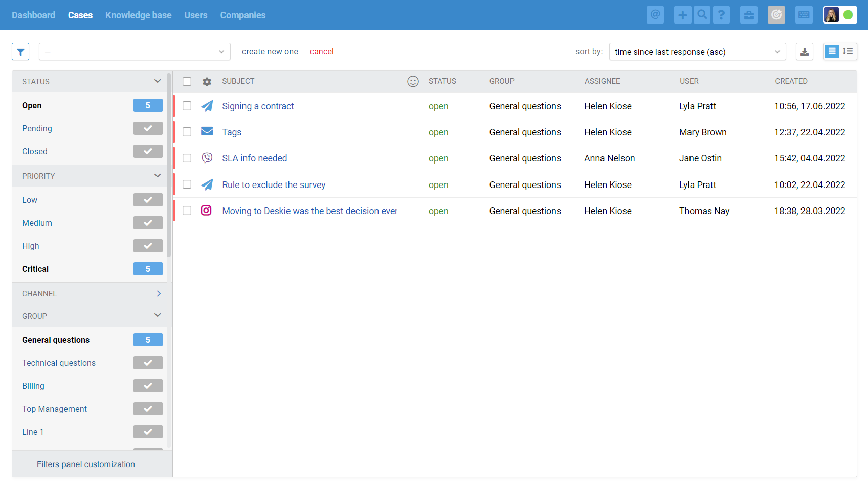This screenshot has width=868, height=488.
Task: Click Telegram icon for Rule to exclude survey
Action: [207, 184]
